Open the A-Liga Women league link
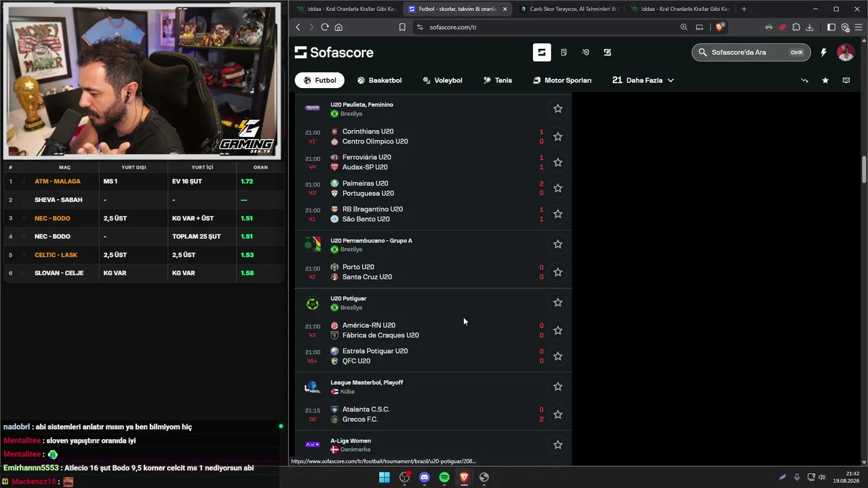The image size is (868, 488). (351, 441)
